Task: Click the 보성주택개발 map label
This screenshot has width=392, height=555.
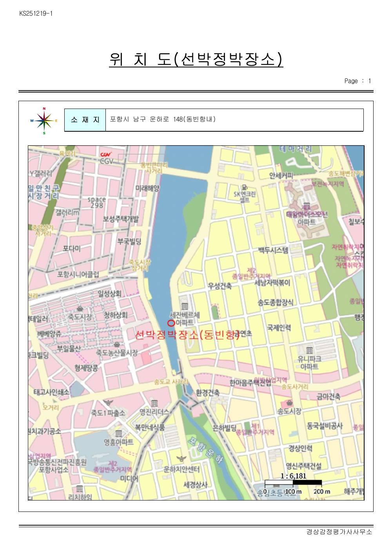Action: coord(121,219)
